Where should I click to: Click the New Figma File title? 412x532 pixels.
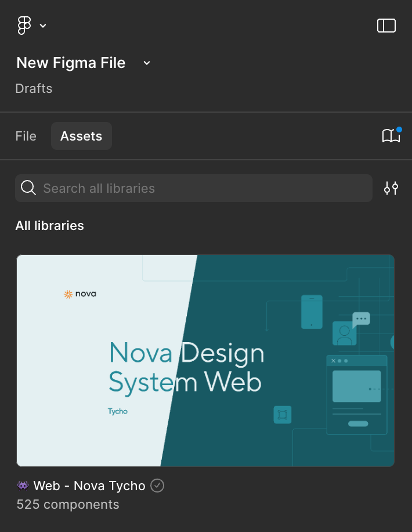tap(71, 63)
